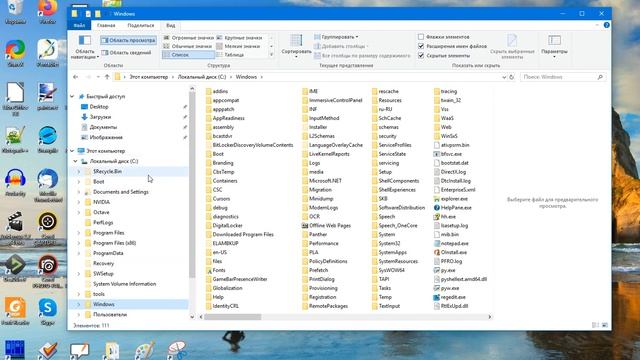Select Medium icons layout
This screenshot has height=360, width=640.
click(187, 46)
